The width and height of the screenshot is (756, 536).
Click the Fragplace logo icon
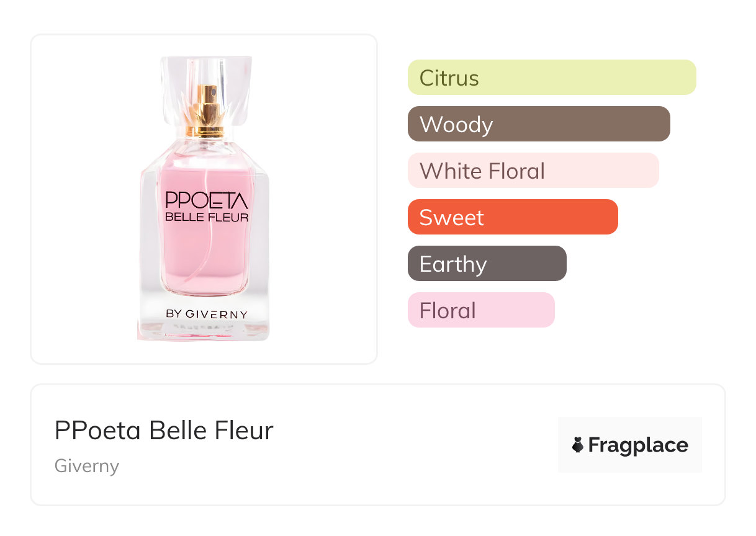pos(578,445)
